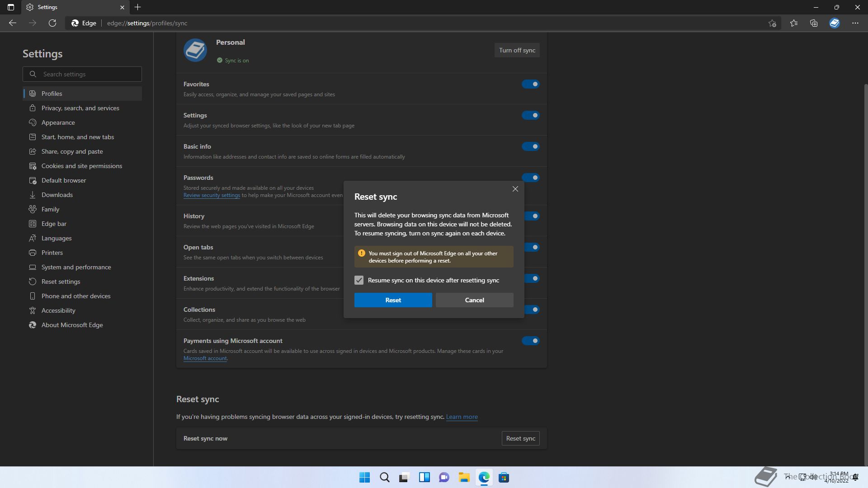Focus the Search settings field
Screen dimensions: 868x488
[82, 74]
